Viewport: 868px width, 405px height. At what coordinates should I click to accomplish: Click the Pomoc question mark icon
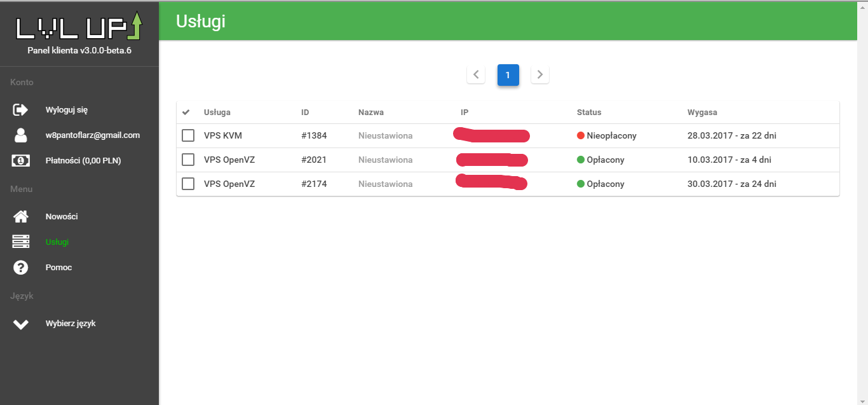(x=21, y=268)
